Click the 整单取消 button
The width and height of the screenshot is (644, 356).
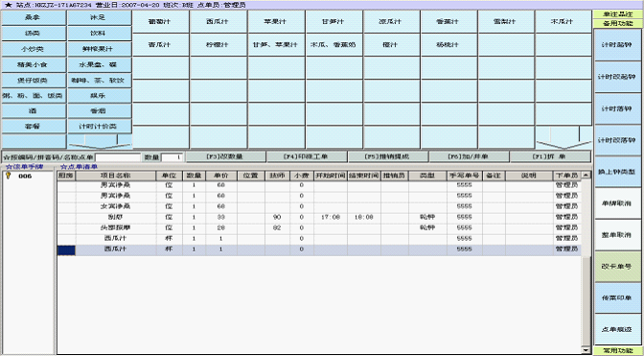point(617,235)
